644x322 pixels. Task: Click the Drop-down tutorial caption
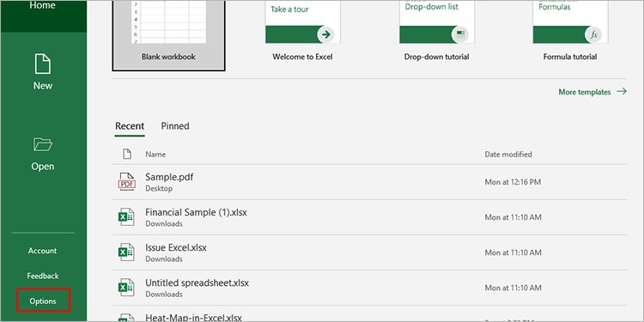click(436, 57)
